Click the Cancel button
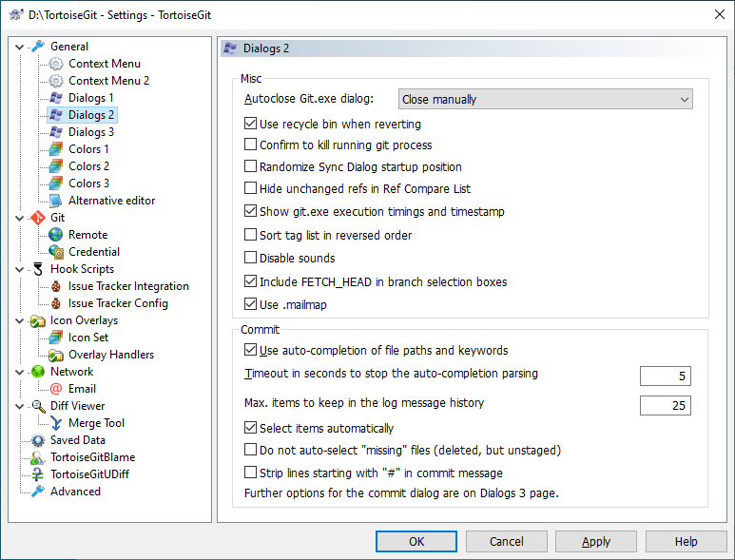The image size is (735, 560). tap(506, 541)
